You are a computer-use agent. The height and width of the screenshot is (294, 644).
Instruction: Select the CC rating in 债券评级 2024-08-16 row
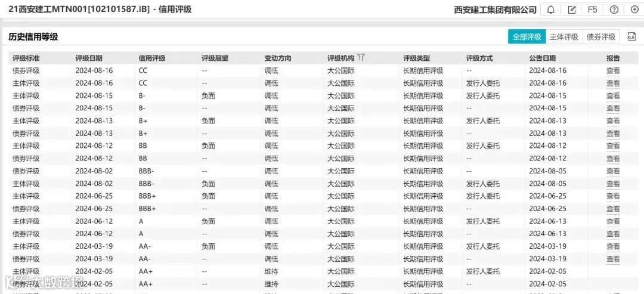(143, 70)
